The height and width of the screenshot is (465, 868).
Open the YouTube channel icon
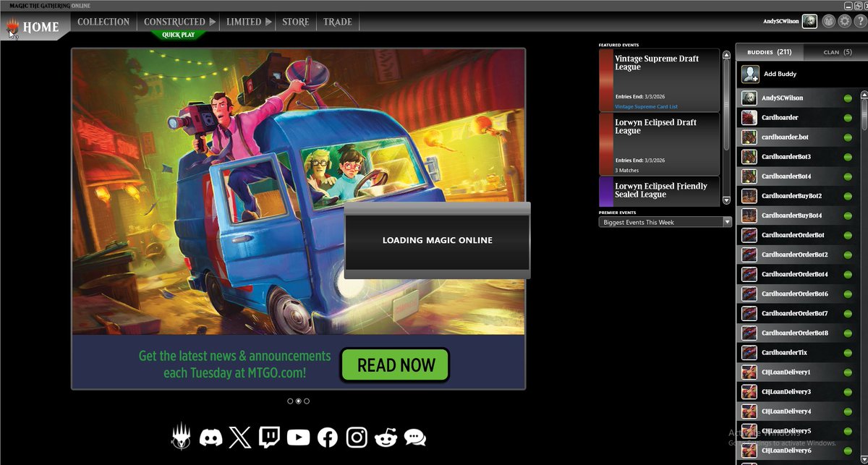coord(298,437)
